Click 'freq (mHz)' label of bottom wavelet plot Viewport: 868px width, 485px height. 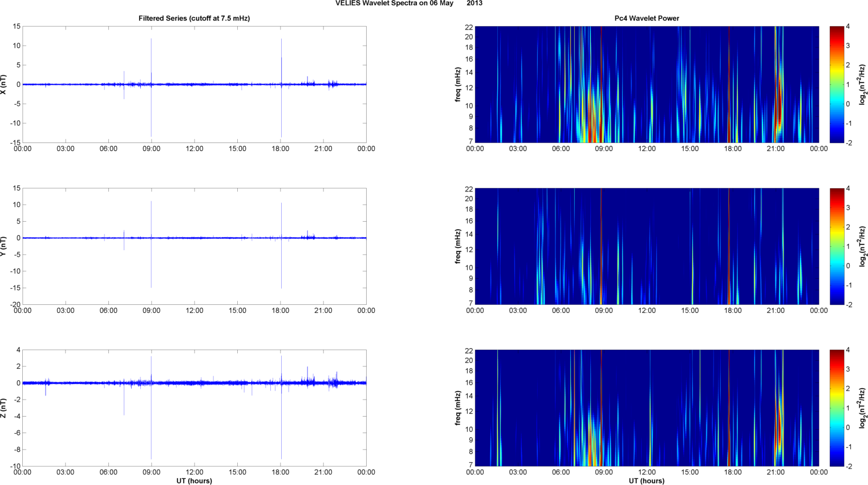pyautogui.click(x=458, y=408)
